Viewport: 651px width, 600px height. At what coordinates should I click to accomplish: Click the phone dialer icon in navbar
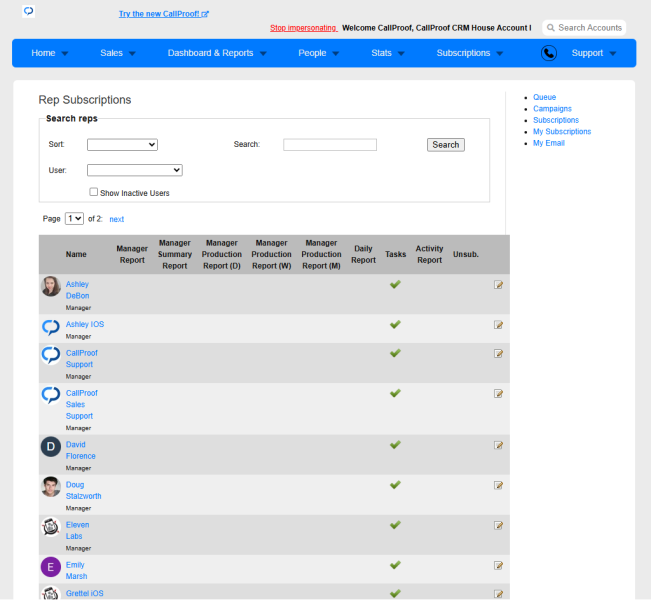point(548,53)
